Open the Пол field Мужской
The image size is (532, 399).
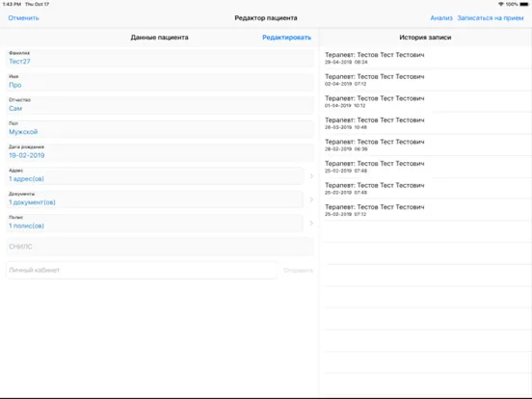point(160,128)
